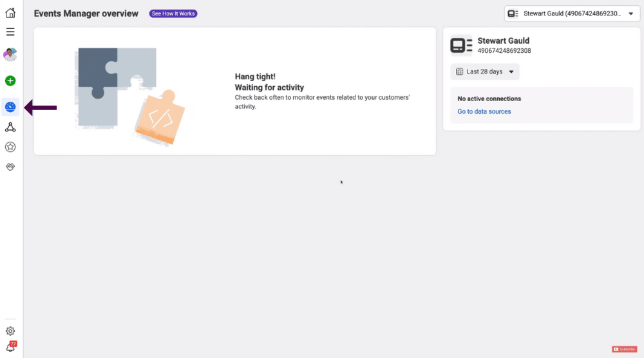Open the Custom conversions star icon
The image size is (644, 358).
pyautogui.click(x=10, y=147)
